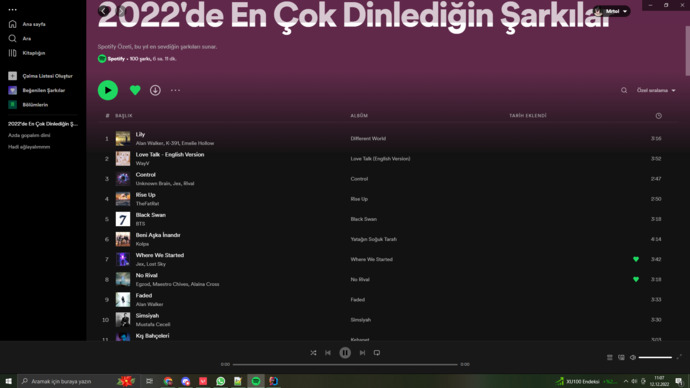The height and width of the screenshot is (388, 690).
Task: Mute with the volume speaker icon
Action: coord(633,358)
